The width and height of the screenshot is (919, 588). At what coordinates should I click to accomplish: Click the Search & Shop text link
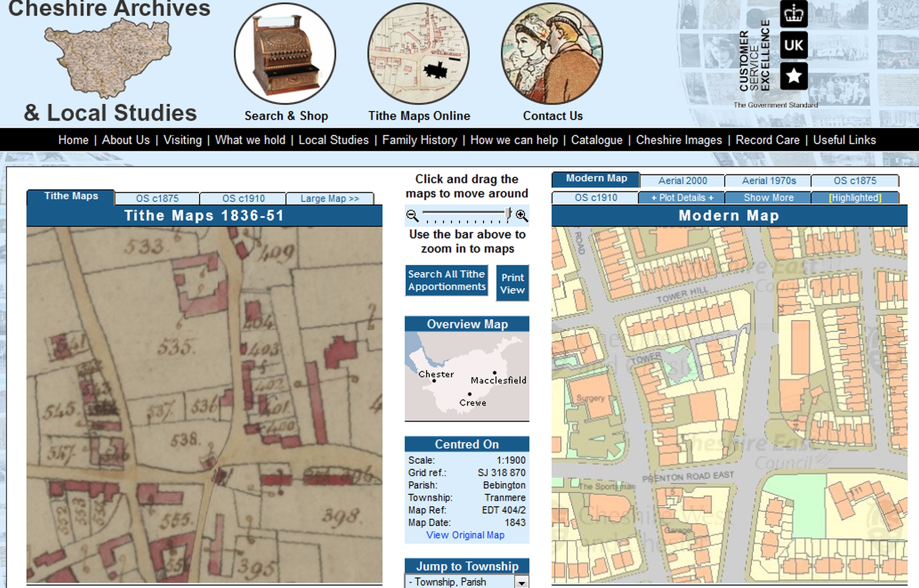(286, 116)
